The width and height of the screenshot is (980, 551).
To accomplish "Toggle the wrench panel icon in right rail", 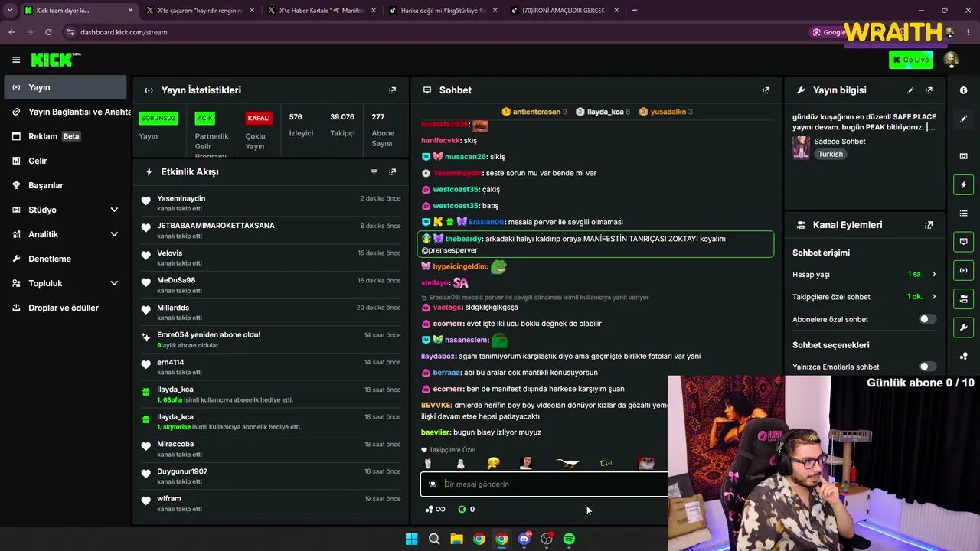I will point(963,328).
